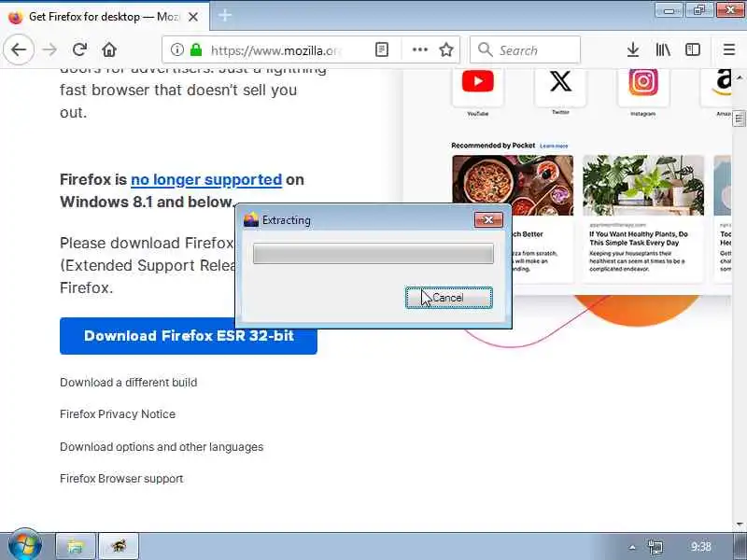Open a new tab with plus
Image resolution: width=747 pixels, height=560 pixels.
(x=225, y=16)
